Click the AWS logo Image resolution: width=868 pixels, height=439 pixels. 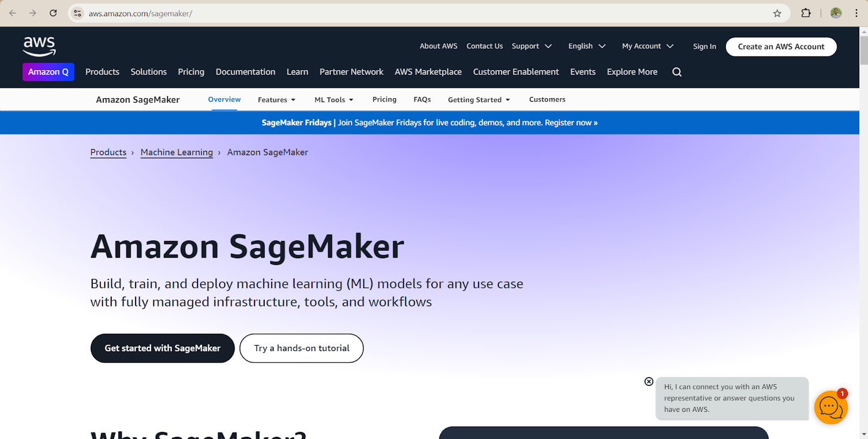[x=39, y=46]
